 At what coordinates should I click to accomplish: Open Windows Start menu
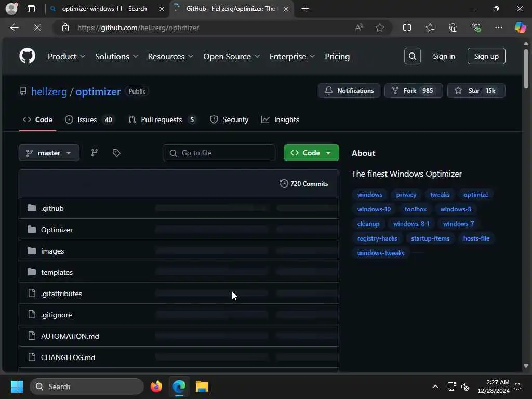coord(17,387)
